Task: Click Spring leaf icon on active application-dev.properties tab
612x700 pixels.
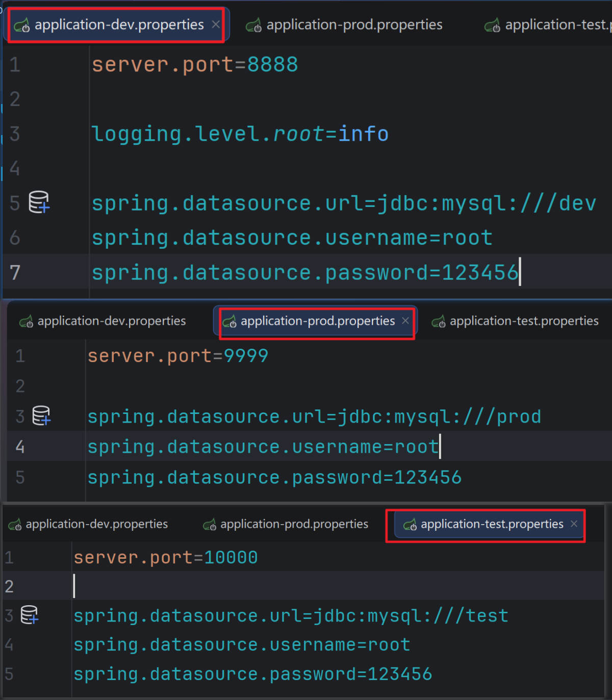Action: point(22,25)
